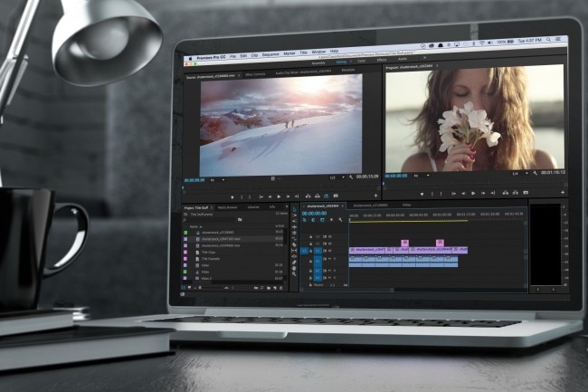Open Source monitor button editor plus
Screen dimensions: 588x392
click(x=375, y=196)
